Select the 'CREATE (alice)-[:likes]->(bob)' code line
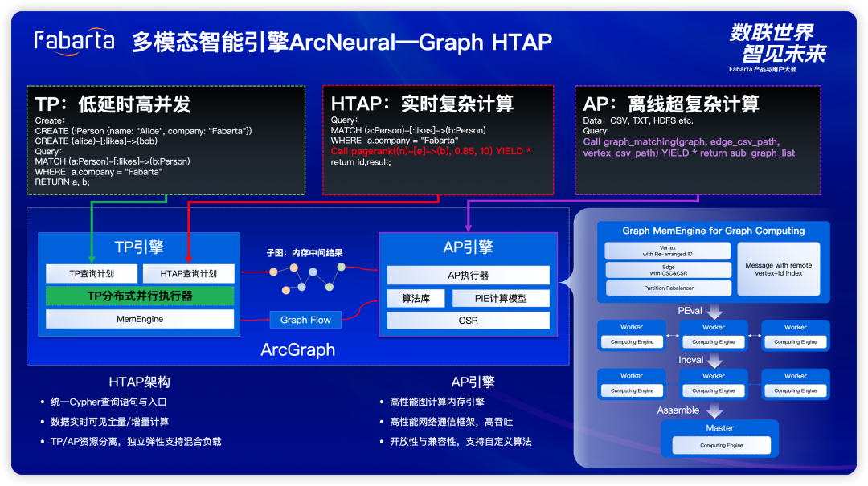Image resolution: width=868 pixels, height=486 pixels. 96,141
